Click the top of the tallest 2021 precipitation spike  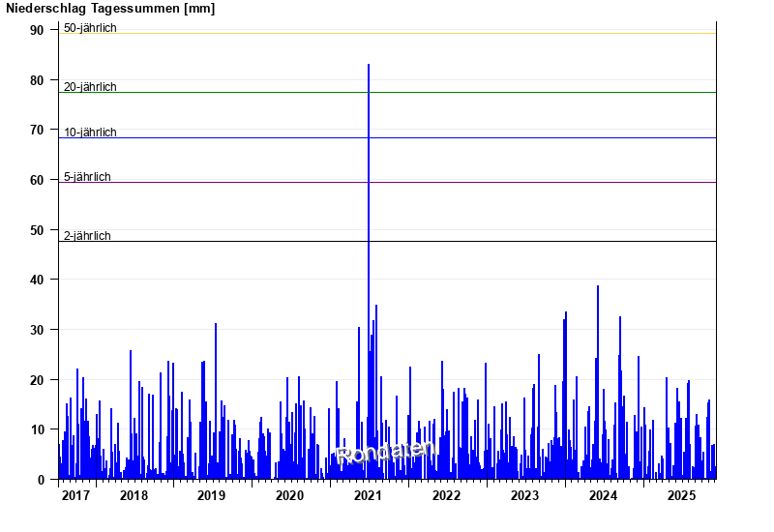click(x=369, y=66)
